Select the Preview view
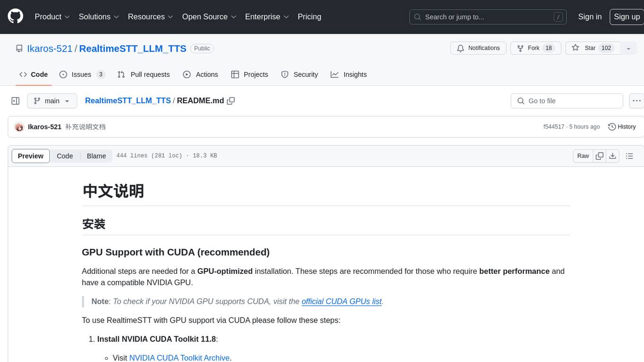This screenshot has width=644, height=362. [31, 156]
